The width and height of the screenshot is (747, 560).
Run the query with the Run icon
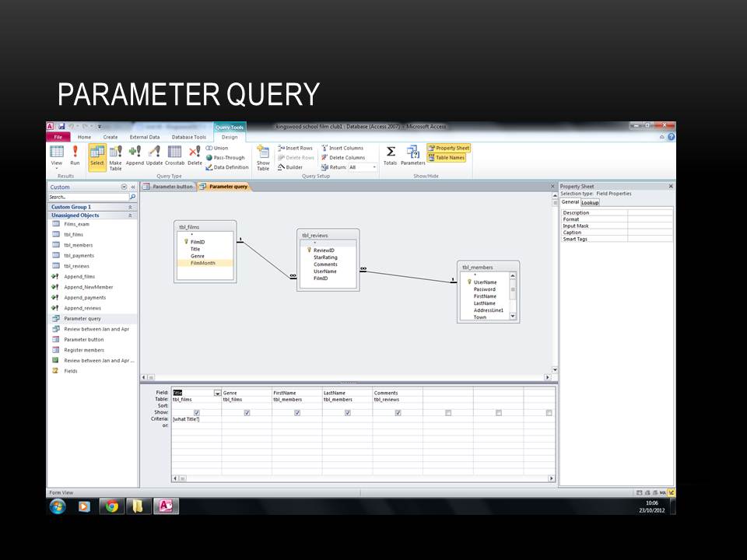(75, 156)
